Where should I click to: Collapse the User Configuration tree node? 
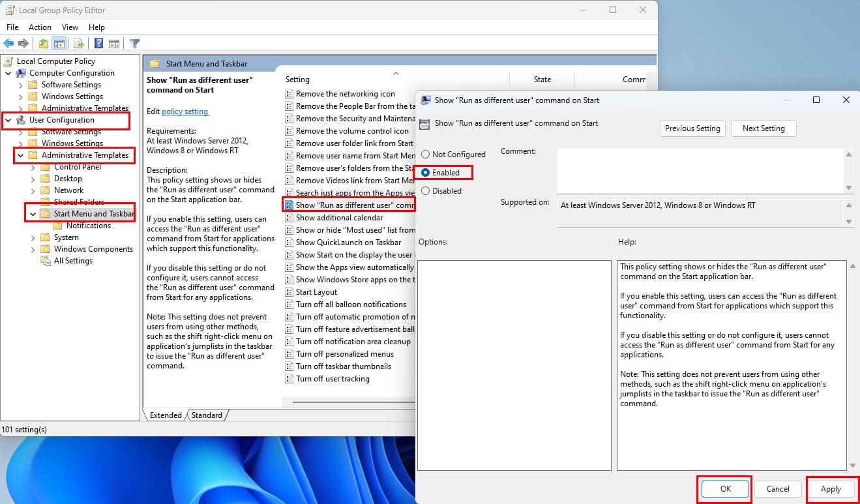point(8,120)
